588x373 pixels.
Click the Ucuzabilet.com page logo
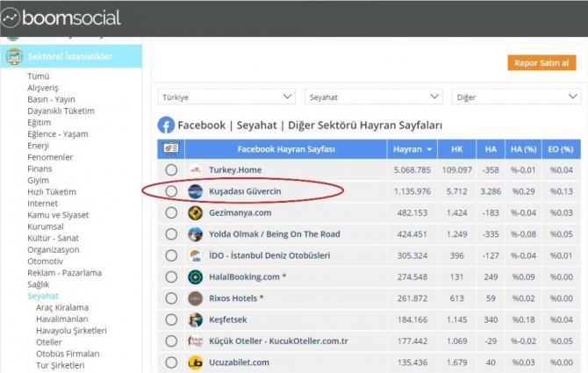pyautogui.click(x=195, y=362)
